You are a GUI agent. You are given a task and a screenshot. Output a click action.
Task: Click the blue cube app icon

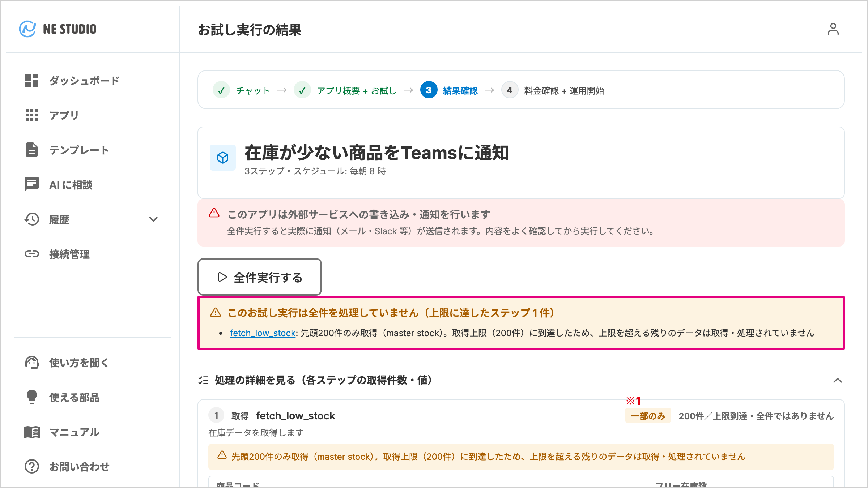pyautogui.click(x=223, y=158)
